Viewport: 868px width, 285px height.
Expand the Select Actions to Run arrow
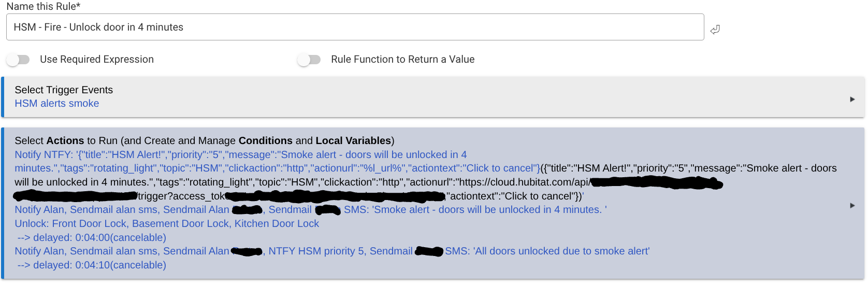click(852, 205)
